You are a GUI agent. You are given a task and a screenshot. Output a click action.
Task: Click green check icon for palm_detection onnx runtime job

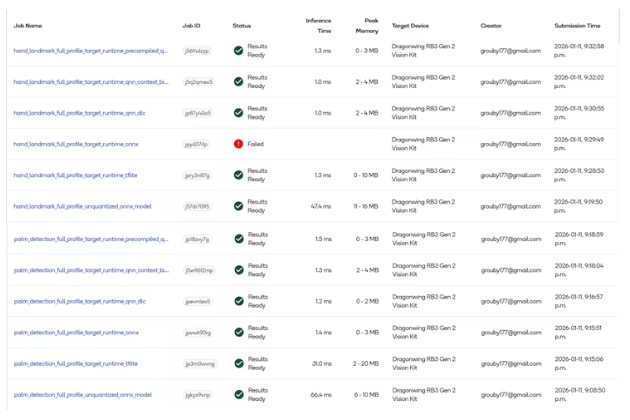point(238,332)
